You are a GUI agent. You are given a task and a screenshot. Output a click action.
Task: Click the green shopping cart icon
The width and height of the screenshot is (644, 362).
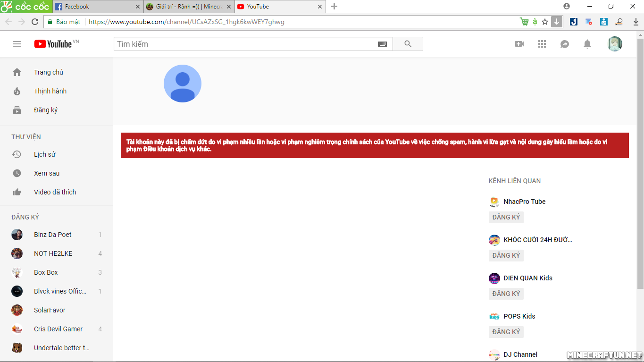tap(524, 22)
